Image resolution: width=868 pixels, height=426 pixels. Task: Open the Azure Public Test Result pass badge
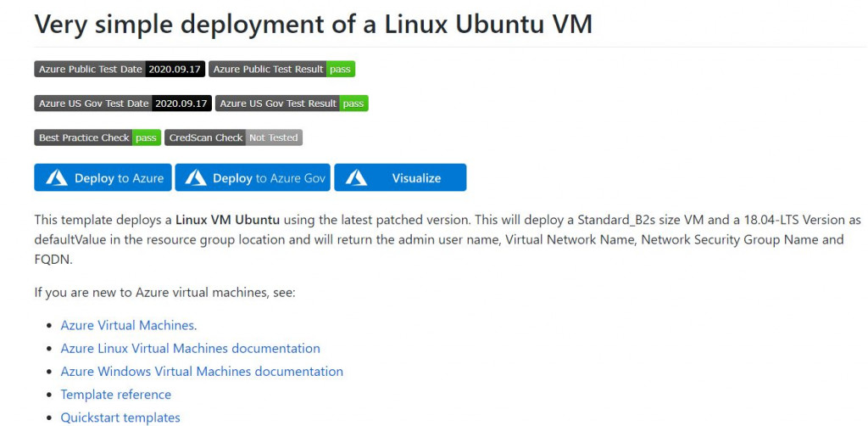click(281, 70)
